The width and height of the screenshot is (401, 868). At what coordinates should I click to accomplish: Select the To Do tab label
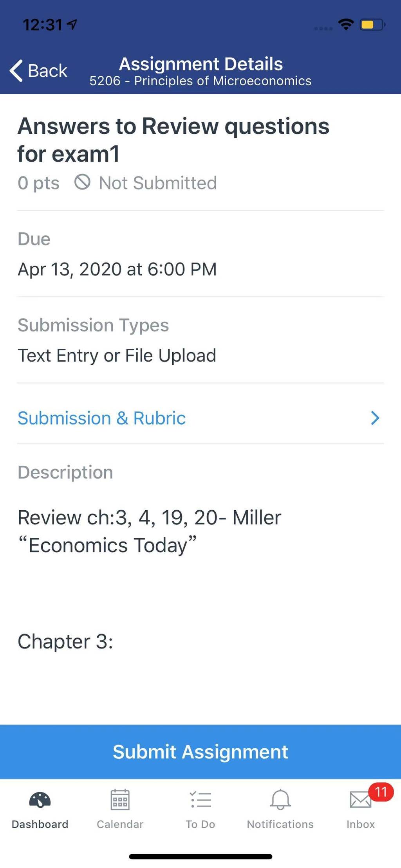tap(200, 824)
